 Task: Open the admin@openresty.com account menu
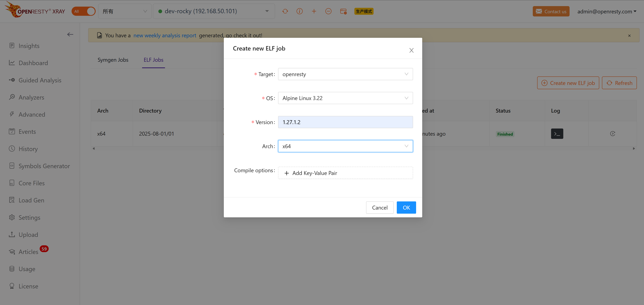pyautogui.click(x=607, y=11)
